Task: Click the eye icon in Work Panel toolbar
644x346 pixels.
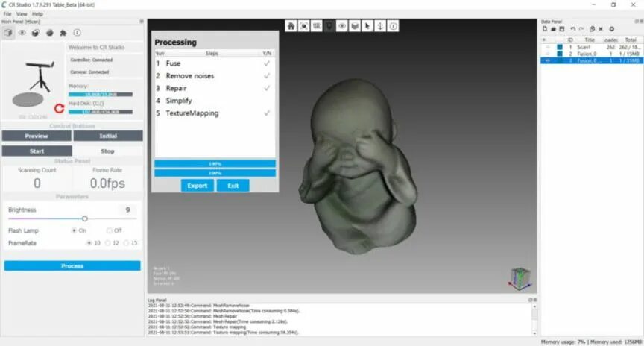Action: pos(22,33)
